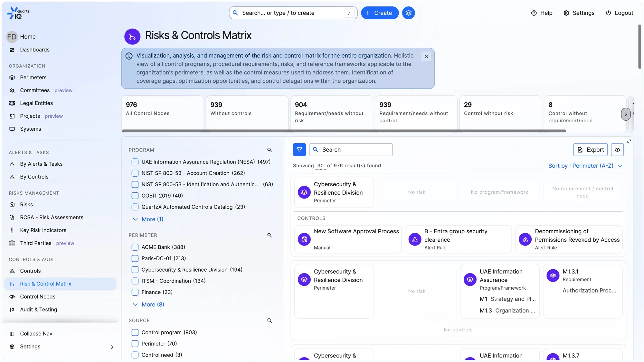The width and height of the screenshot is (644, 362).
Task: Go to Controls in sidebar
Action: (30, 271)
